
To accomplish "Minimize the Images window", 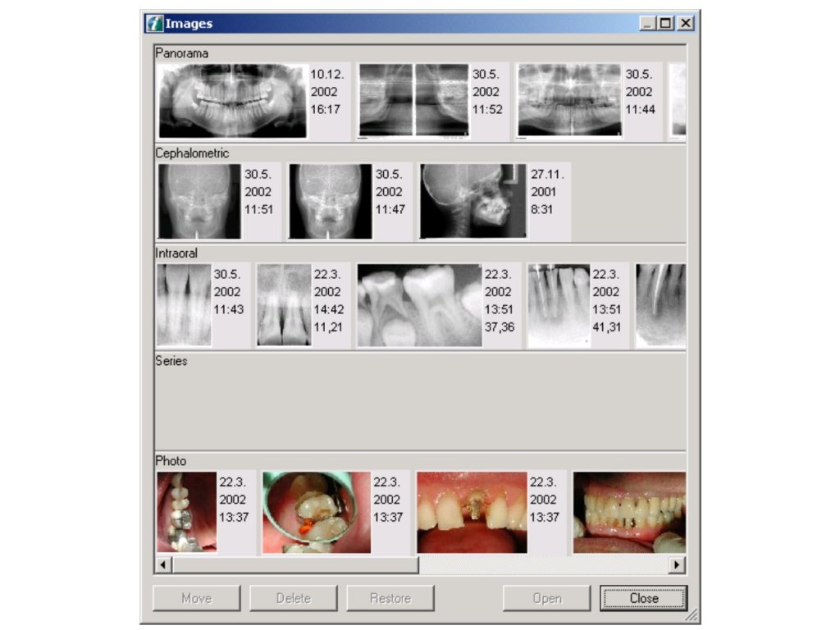I will click(x=648, y=24).
